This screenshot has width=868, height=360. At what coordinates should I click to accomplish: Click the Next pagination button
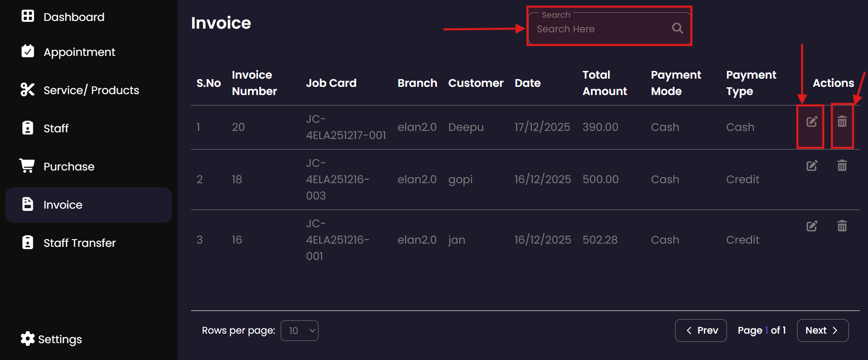coord(822,330)
